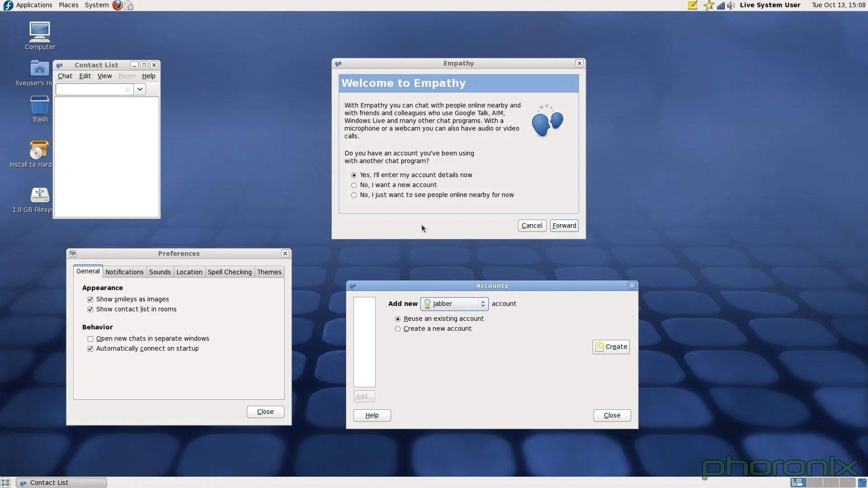Open the Live System User menu

[770, 5]
